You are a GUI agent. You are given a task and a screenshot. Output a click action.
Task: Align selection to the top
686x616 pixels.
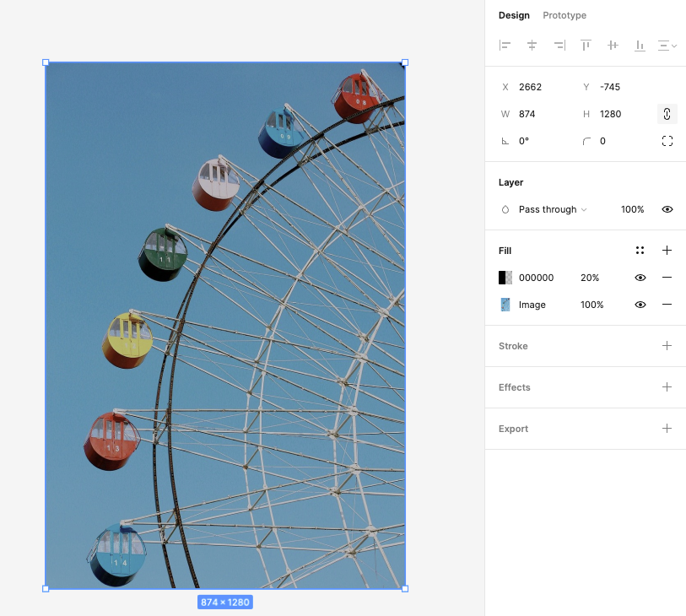click(586, 45)
